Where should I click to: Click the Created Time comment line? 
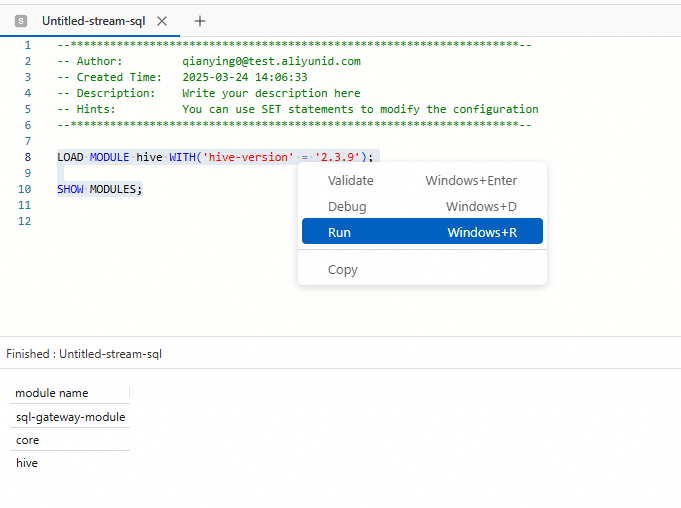(x=182, y=77)
